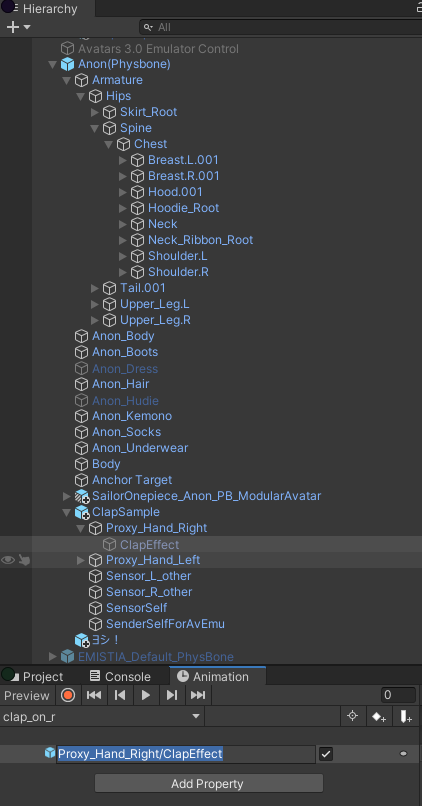Toggle visibility eye for Proxy_Hand_Left
422x806 pixels.
(8, 560)
